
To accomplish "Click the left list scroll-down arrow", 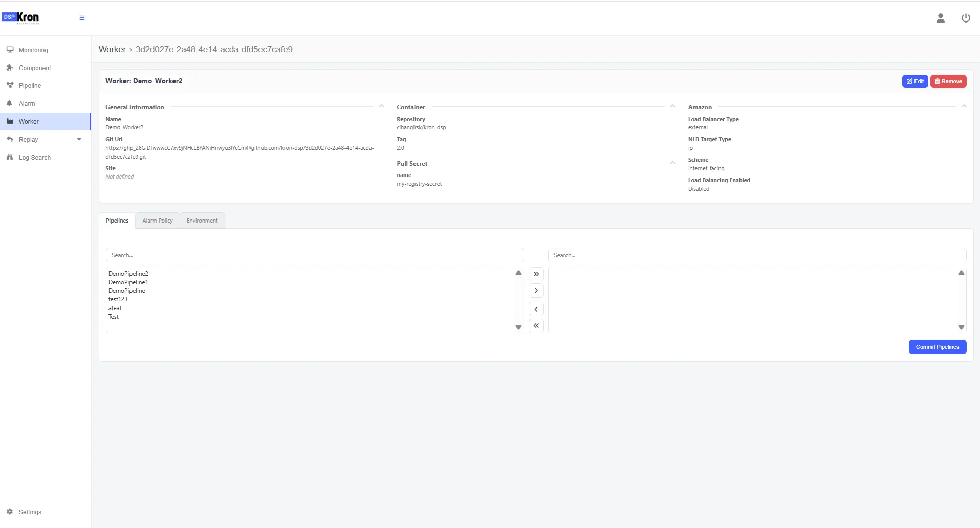I will pos(518,327).
